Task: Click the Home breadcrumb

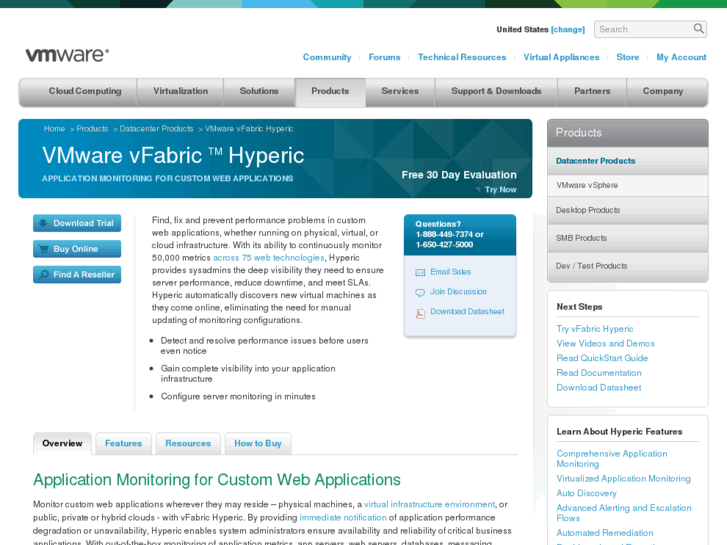Action: pyautogui.click(x=54, y=128)
